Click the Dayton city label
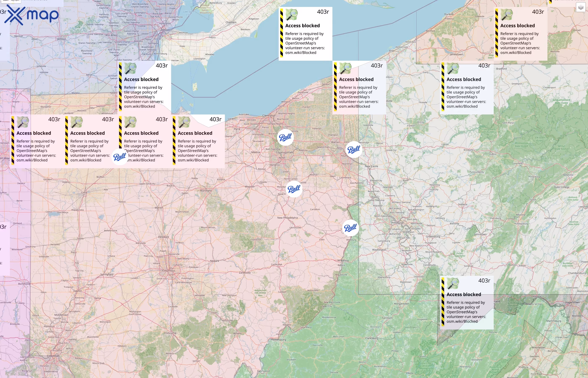This screenshot has height=378, width=588. [x=77, y=291]
